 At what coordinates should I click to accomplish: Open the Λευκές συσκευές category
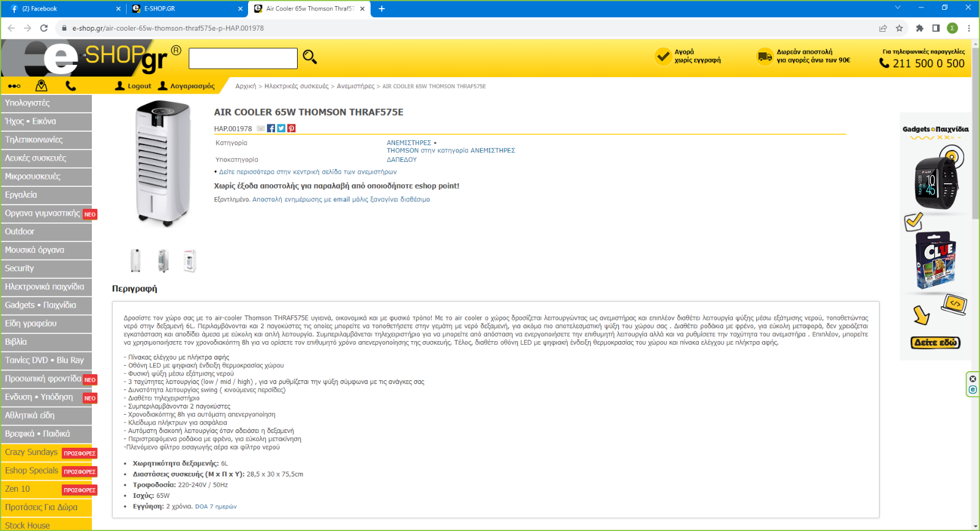pos(47,158)
